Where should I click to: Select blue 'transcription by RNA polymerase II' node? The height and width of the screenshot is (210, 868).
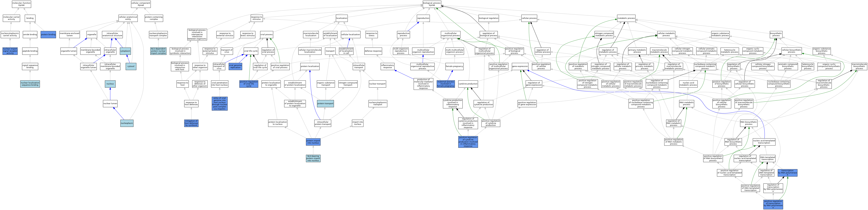[788, 173]
